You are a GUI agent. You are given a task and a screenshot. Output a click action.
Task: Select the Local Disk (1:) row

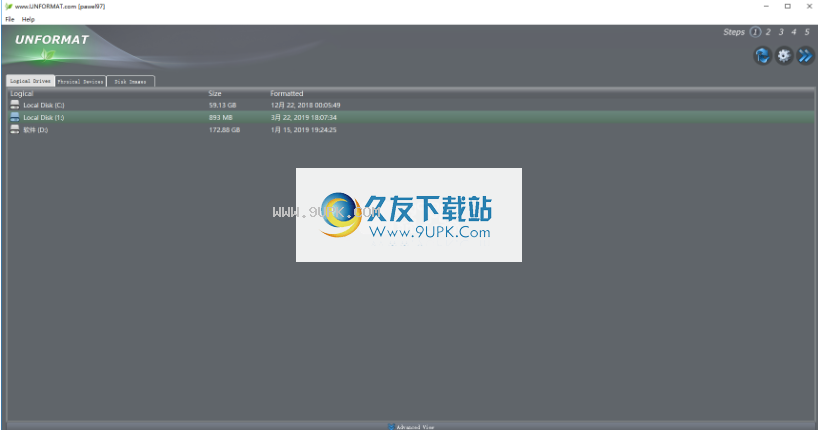[411, 117]
